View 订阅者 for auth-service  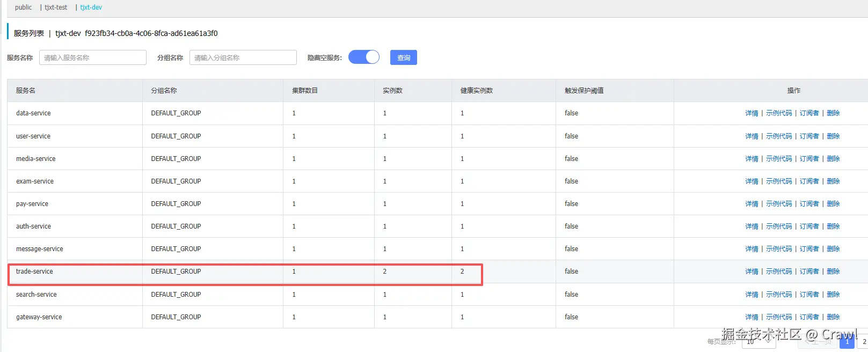[x=809, y=226]
